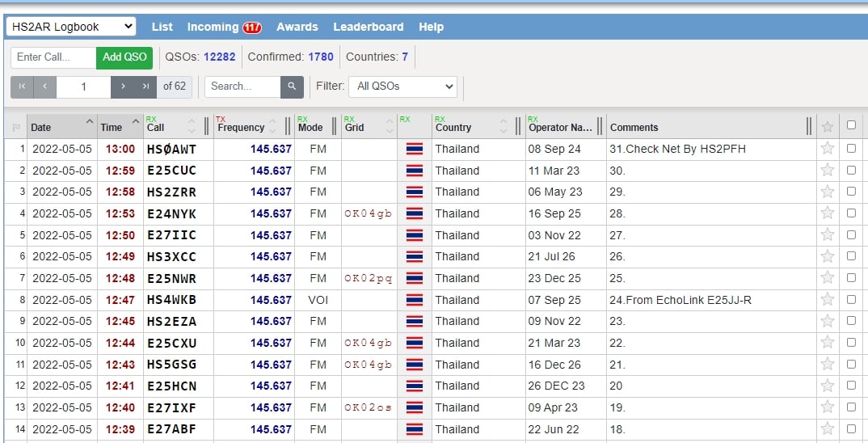Click the page number field
Image resolution: width=868 pixels, height=443 pixels.
(x=83, y=86)
